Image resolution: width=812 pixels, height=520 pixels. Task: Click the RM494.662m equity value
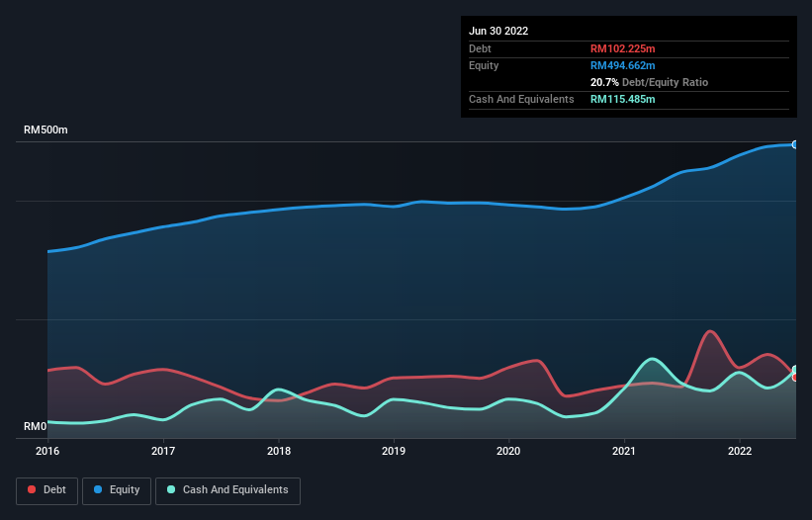622,65
